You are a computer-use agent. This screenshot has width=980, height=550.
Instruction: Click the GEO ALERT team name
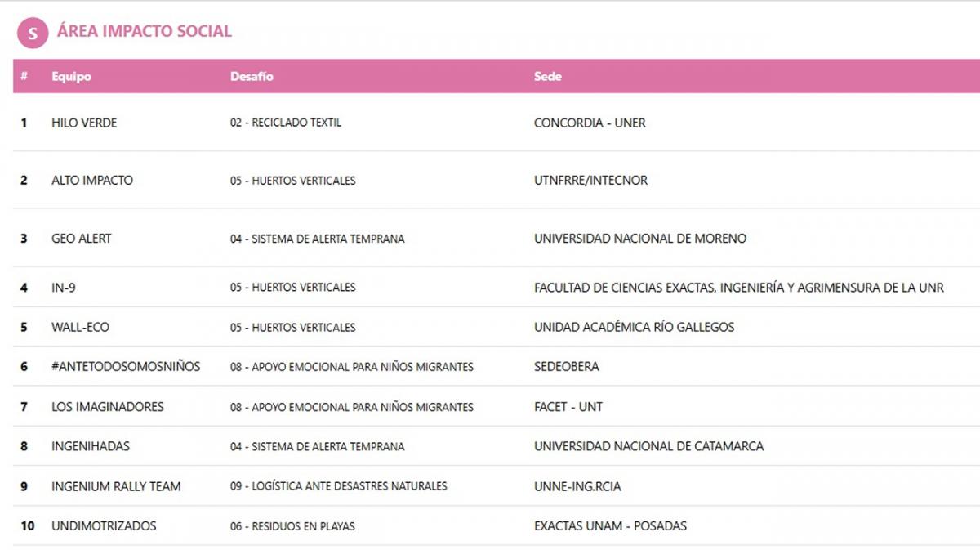coord(82,239)
